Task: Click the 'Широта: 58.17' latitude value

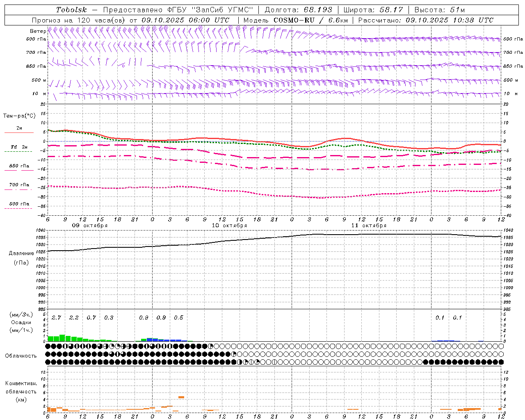Action: 373,10
